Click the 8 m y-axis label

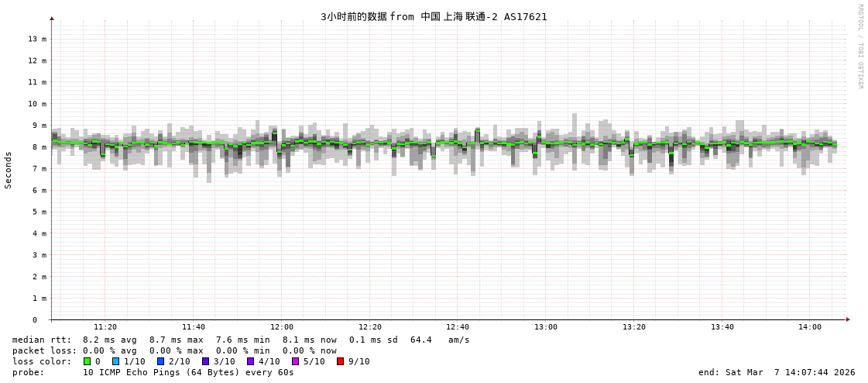(x=39, y=147)
